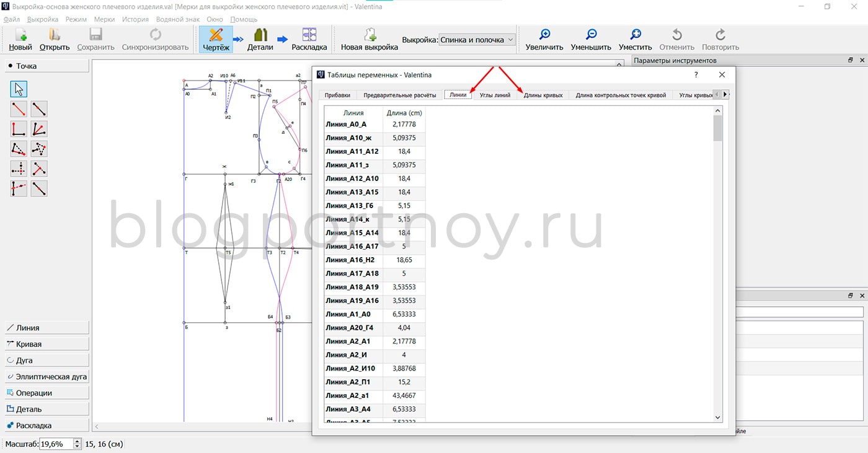This screenshot has width=868, height=453.
Task: Save the pattern with Сохранить
Action: 95,40
